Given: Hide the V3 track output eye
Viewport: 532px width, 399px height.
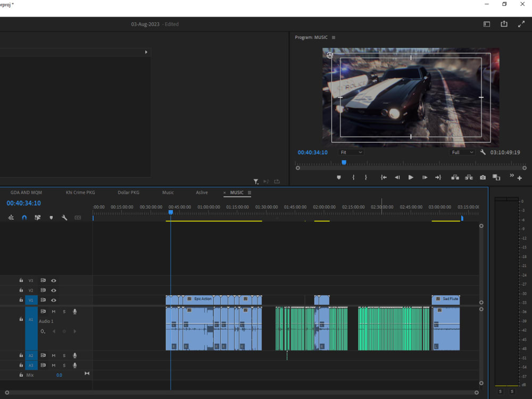Looking at the screenshot, I should point(54,280).
